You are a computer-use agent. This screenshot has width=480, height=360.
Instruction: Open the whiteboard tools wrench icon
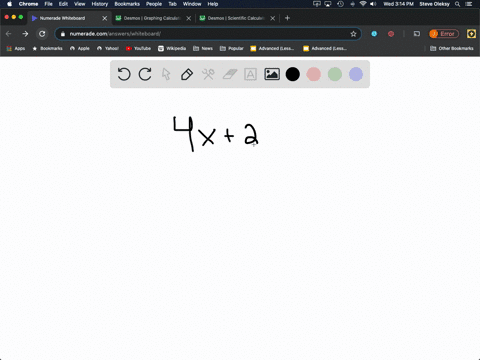[208, 74]
